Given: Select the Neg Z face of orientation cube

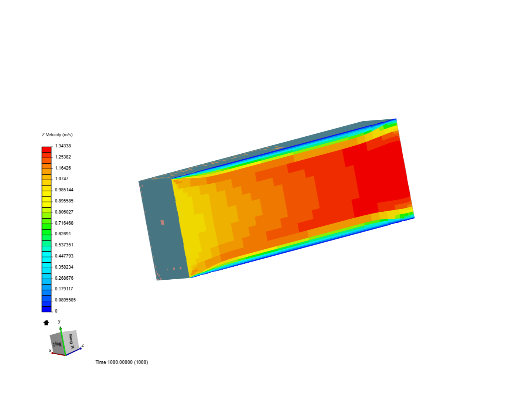Looking at the screenshot, I should (57, 344).
